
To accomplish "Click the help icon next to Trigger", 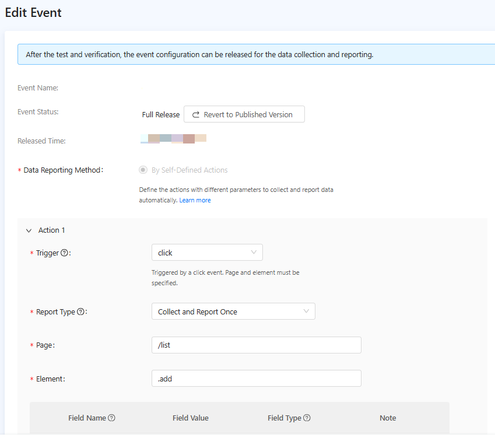I will [64, 253].
